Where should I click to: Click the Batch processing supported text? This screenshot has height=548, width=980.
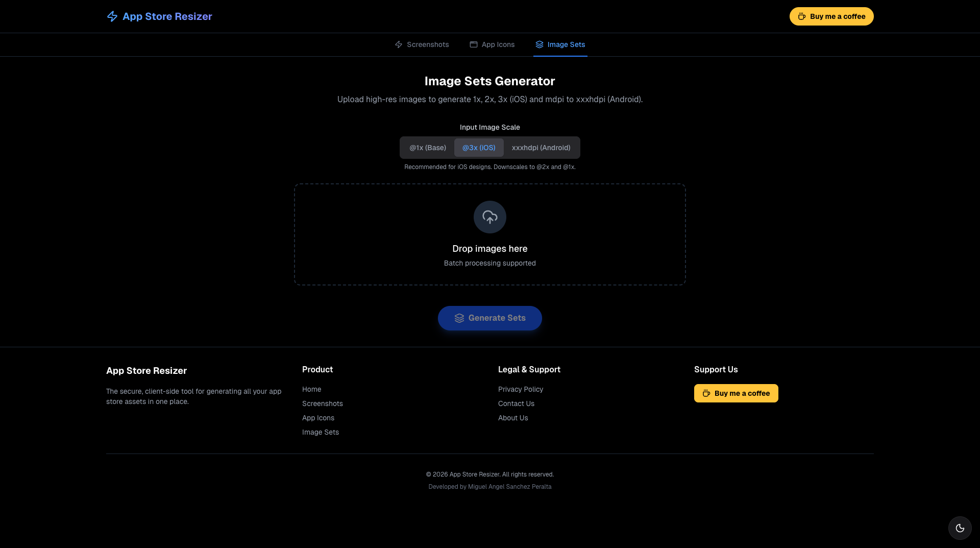490,263
